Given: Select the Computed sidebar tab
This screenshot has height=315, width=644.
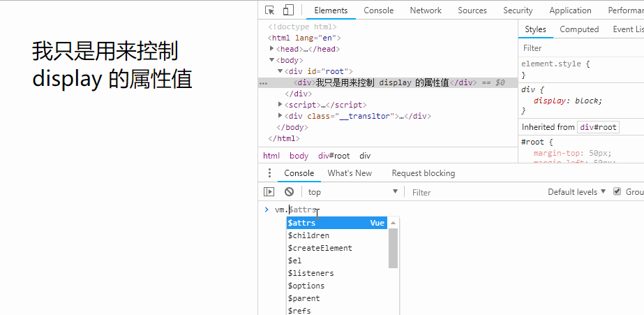Looking at the screenshot, I should click(x=579, y=29).
